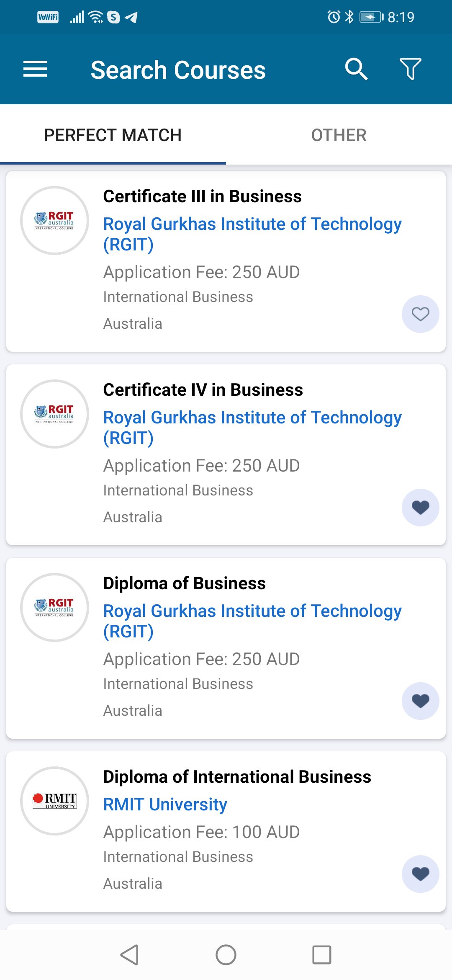Switch to the Other tab
This screenshot has width=452, height=980.
(339, 135)
